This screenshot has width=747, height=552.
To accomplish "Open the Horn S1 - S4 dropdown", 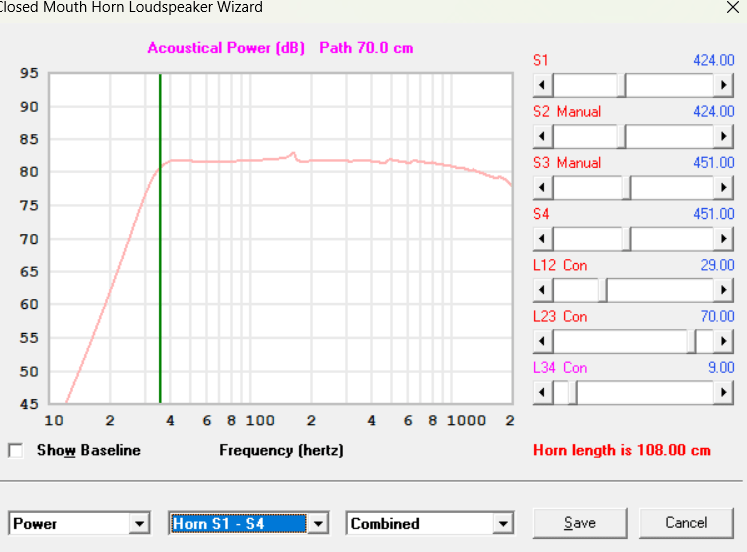I will pyautogui.click(x=318, y=524).
